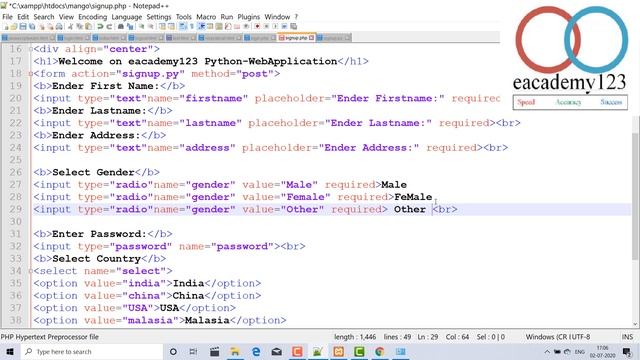Open Chrome from taskbar

click(380, 351)
